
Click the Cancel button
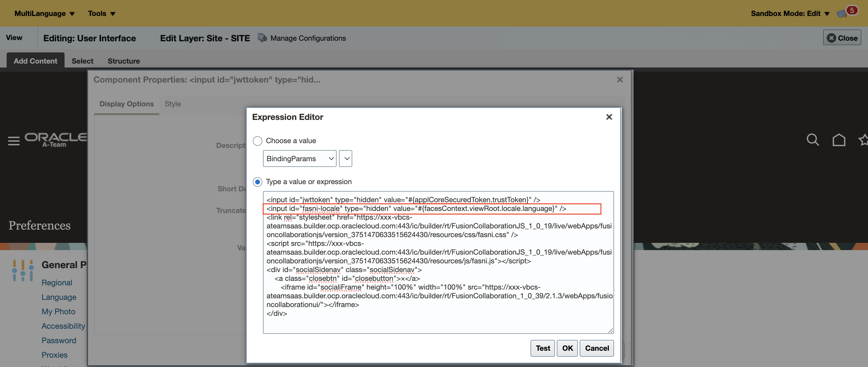(597, 348)
